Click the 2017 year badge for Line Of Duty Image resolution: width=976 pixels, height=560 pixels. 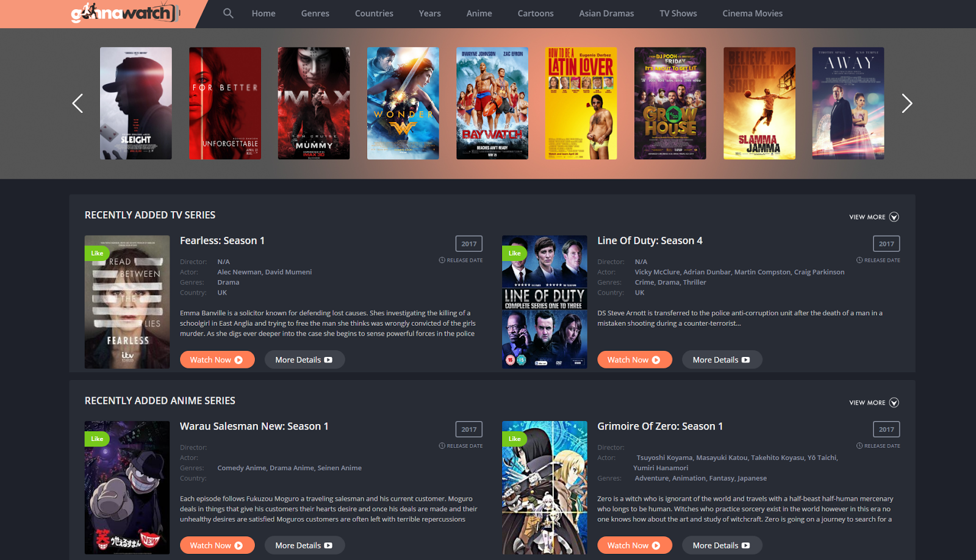pos(886,244)
